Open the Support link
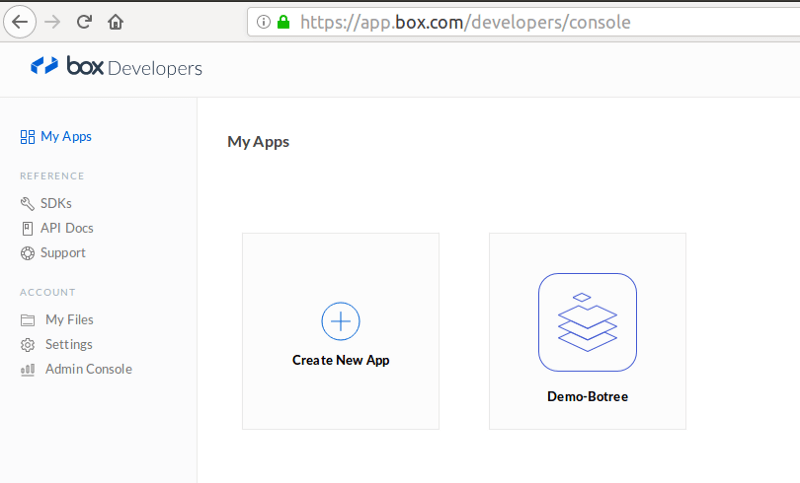This screenshot has width=800, height=483. point(63,253)
